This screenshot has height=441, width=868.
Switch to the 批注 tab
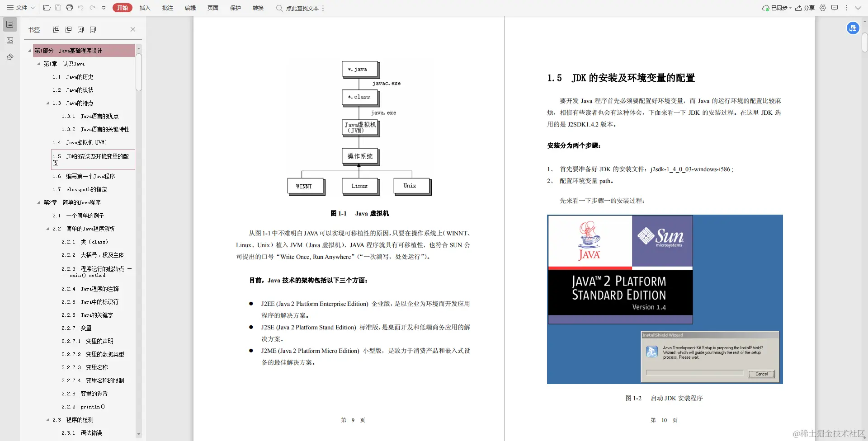coord(168,8)
